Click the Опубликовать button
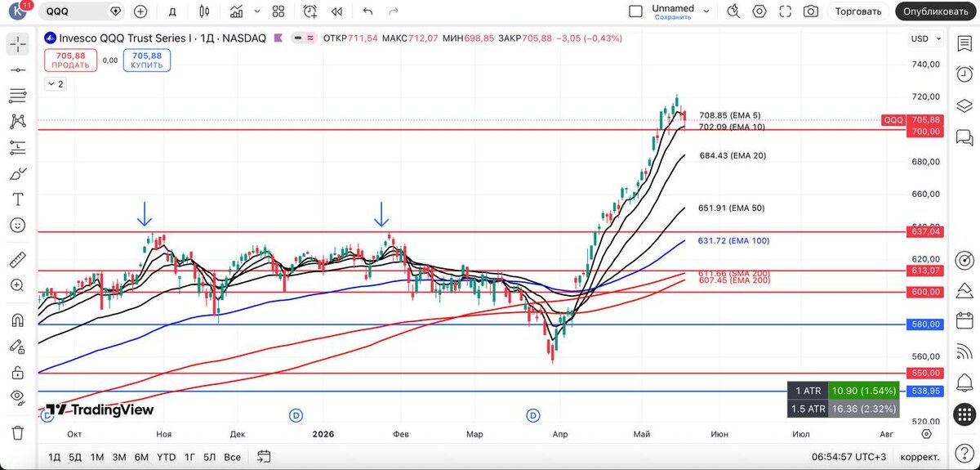The height and width of the screenshot is (470, 980). [x=937, y=11]
